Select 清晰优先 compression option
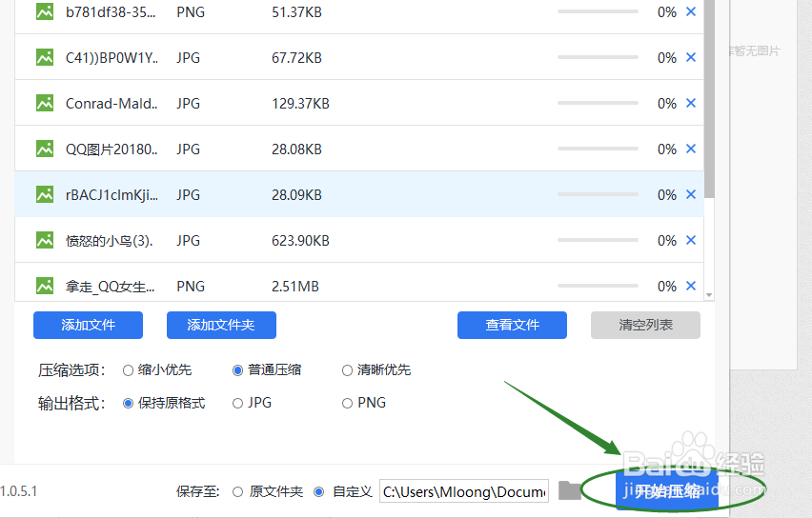This screenshot has height=518, width=812. (x=347, y=370)
